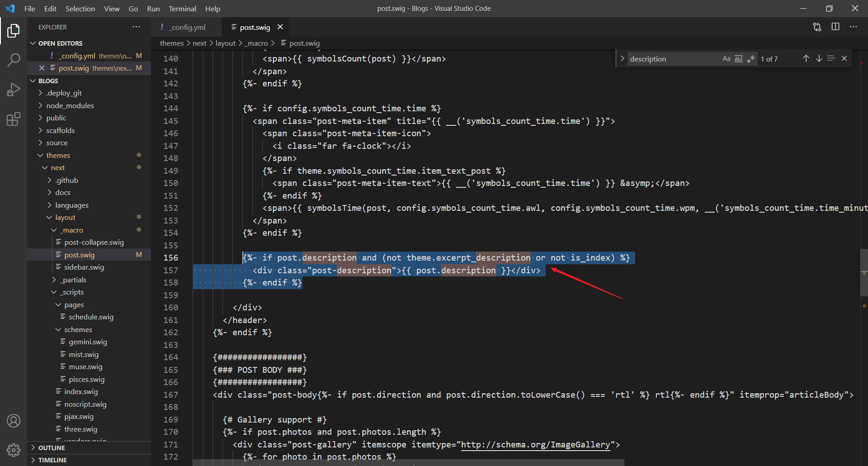This screenshot has width=868, height=466.
Task: Click the layout breadcrumb
Action: click(226, 43)
